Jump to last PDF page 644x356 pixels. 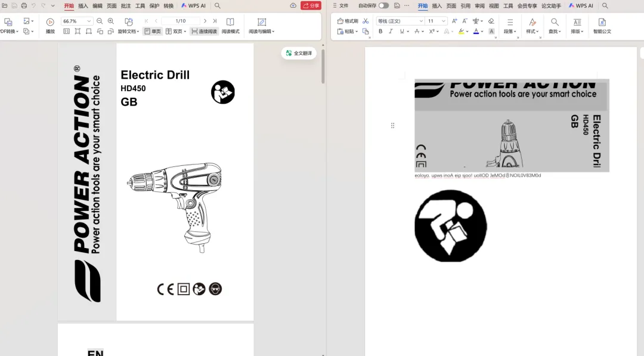click(x=215, y=21)
